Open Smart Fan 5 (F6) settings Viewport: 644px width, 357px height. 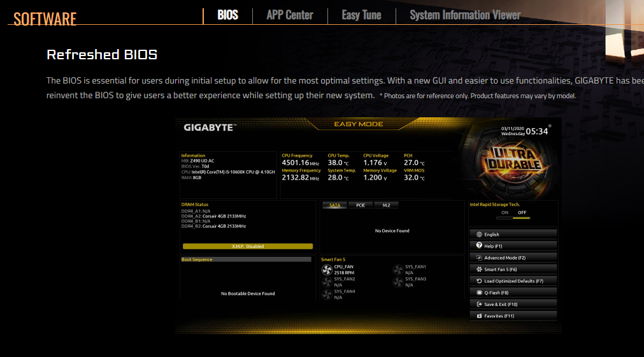click(513, 270)
